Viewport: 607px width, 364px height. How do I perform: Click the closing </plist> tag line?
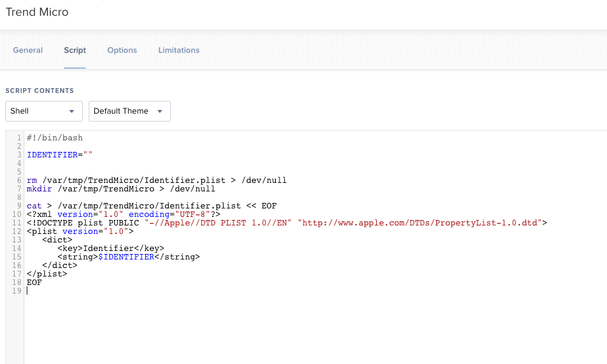coord(47,274)
